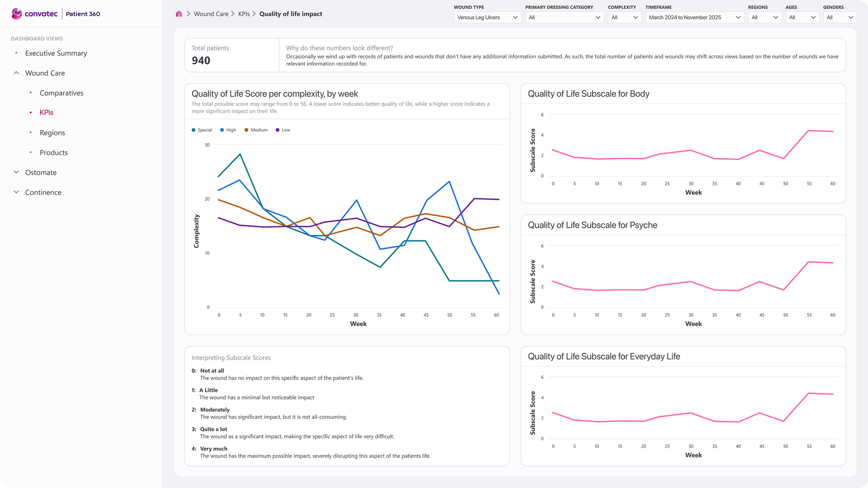Image resolution: width=868 pixels, height=488 pixels.
Task: Go to Executive Summary view
Action: [x=56, y=53]
